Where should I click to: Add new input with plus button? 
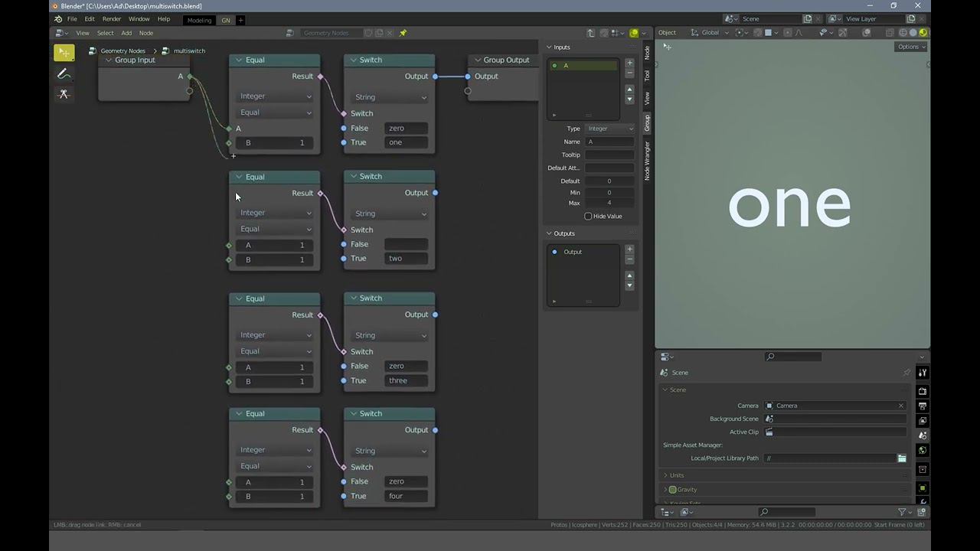[x=629, y=64]
